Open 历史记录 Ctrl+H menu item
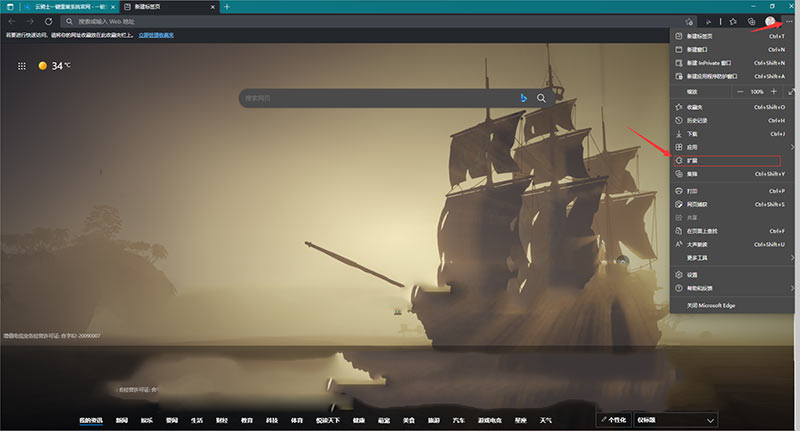Screen dimensions: 800x431 tap(732, 120)
